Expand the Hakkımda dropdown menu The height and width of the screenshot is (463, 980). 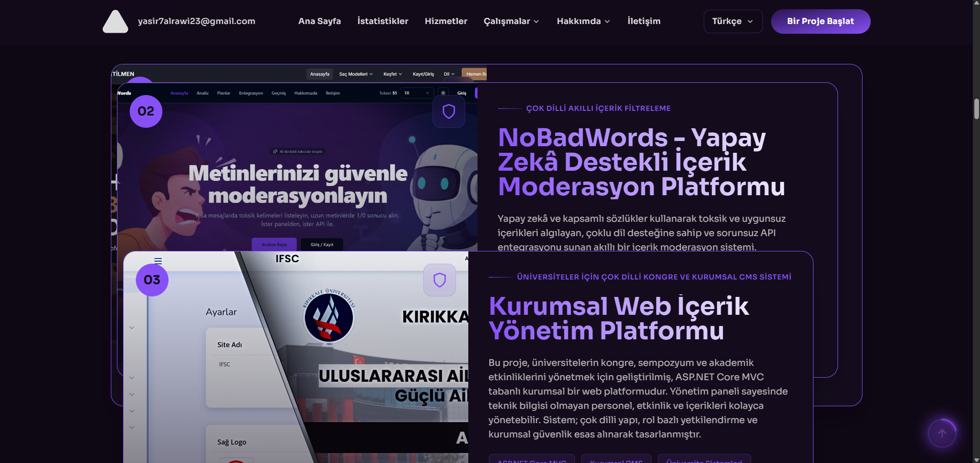583,21
